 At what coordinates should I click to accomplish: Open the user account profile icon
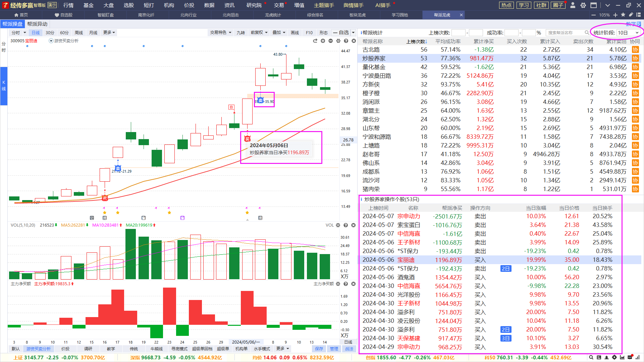pos(573,5)
